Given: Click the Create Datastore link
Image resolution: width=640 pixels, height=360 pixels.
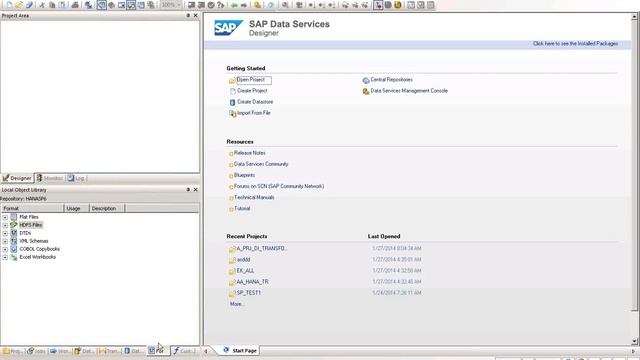Looking at the screenshot, I should 255,102.
